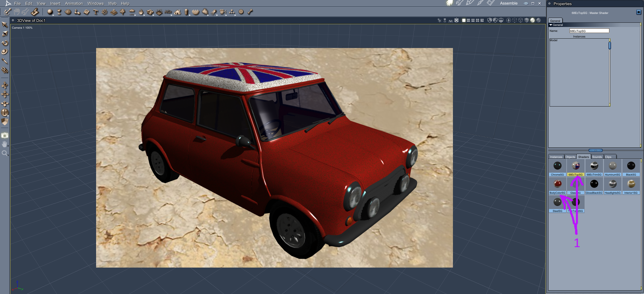Insert a particle emitter from the toolbar
The width and height of the screenshot is (644, 294).
pos(105,12)
